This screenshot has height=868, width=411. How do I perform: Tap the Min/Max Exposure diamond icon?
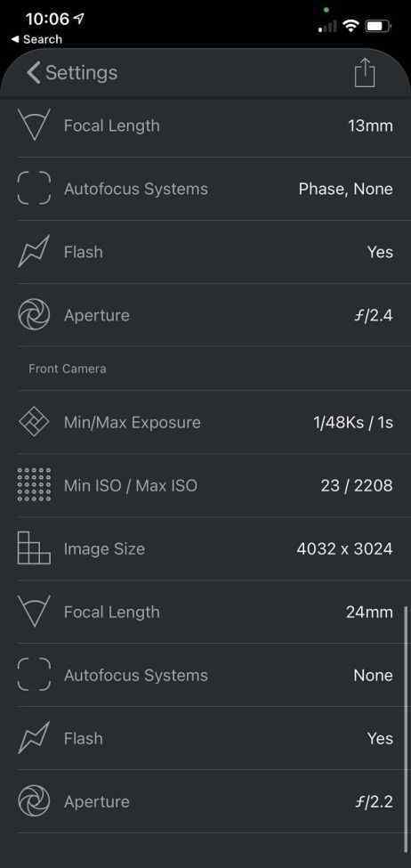(34, 422)
